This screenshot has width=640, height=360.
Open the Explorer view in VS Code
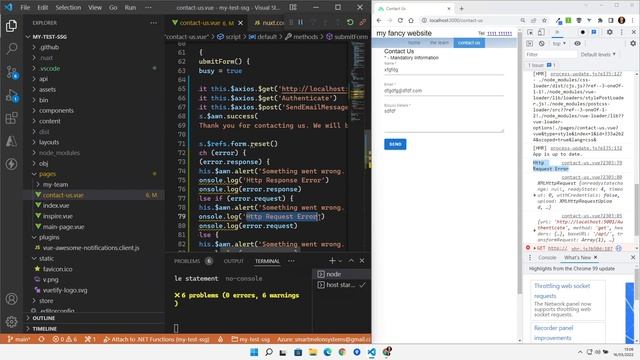[x=11, y=26]
